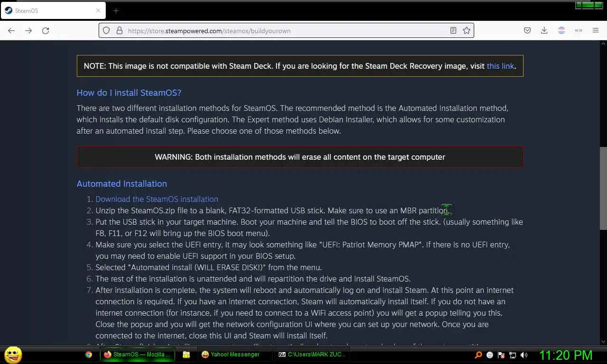Screen dimensions: 607x364
Task: Open the Steam Deck recovery 'this link'
Action: tap(500, 66)
